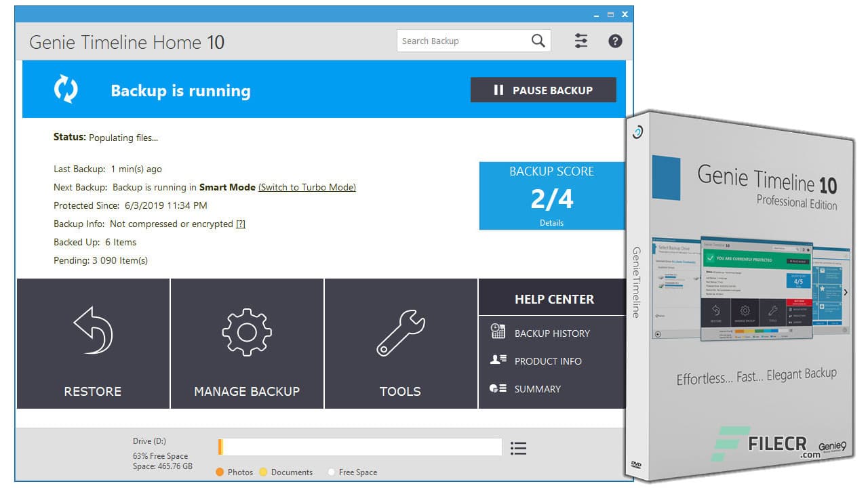Open the [?] compression info link

(x=240, y=224)
